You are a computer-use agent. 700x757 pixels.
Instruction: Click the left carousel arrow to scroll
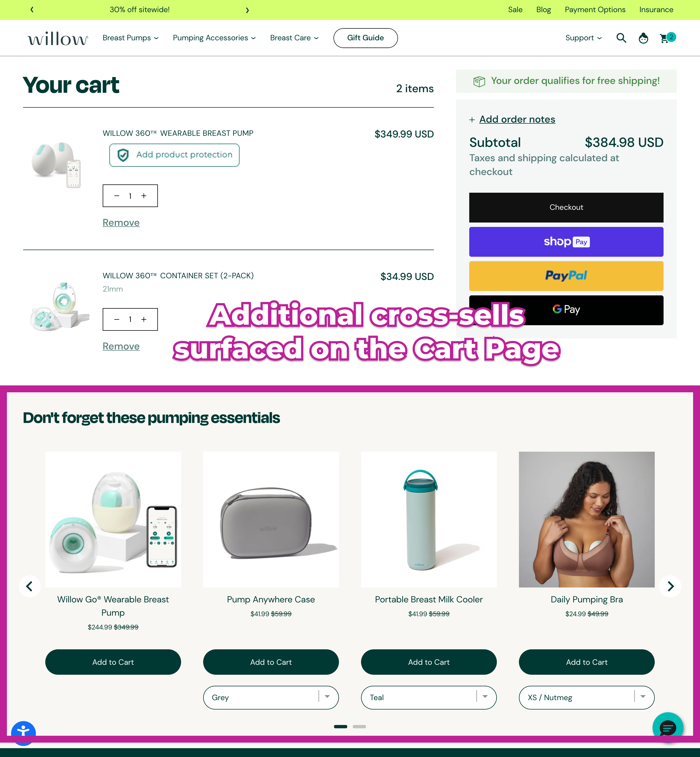click(x=29, y=586)
